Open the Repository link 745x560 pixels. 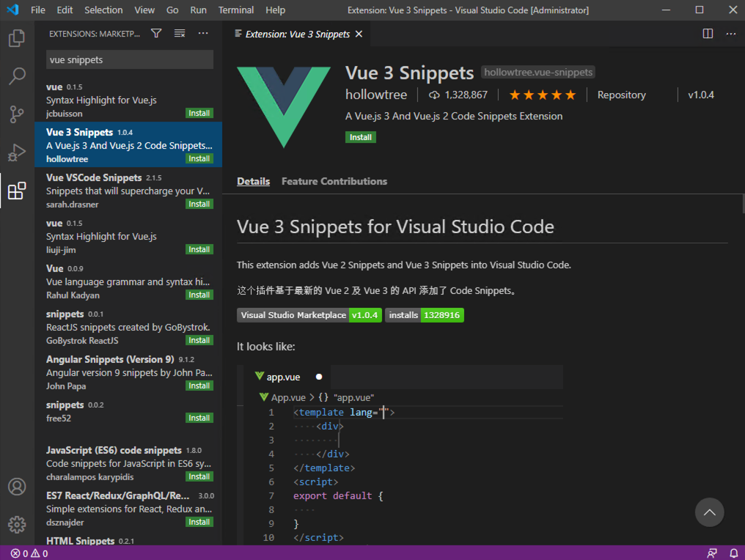click(622, 95)
